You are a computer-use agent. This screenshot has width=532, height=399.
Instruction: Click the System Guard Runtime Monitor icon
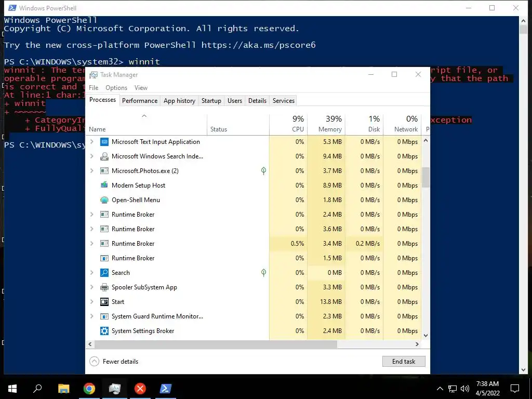coord(104,316)
